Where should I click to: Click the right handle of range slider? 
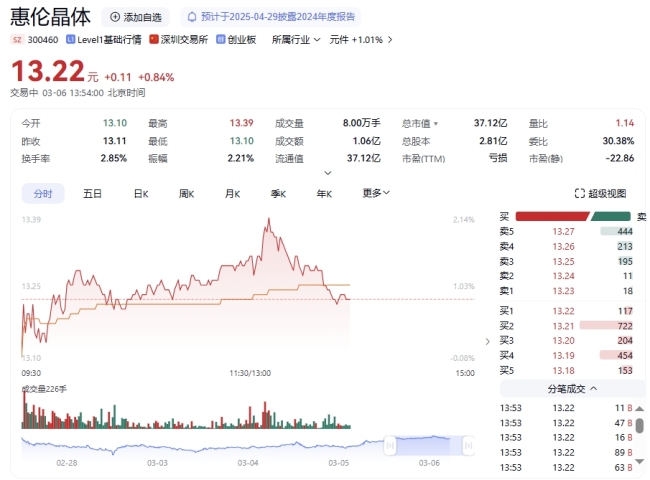coord(468,446)
